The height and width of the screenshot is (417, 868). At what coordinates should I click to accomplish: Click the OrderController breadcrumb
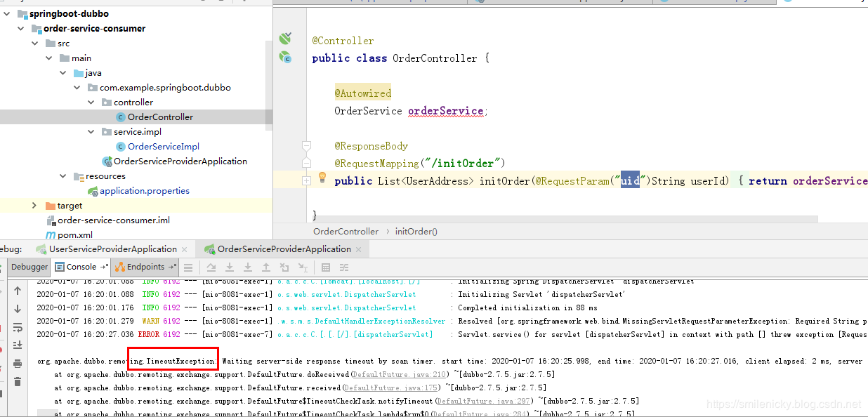coord(346,231)
